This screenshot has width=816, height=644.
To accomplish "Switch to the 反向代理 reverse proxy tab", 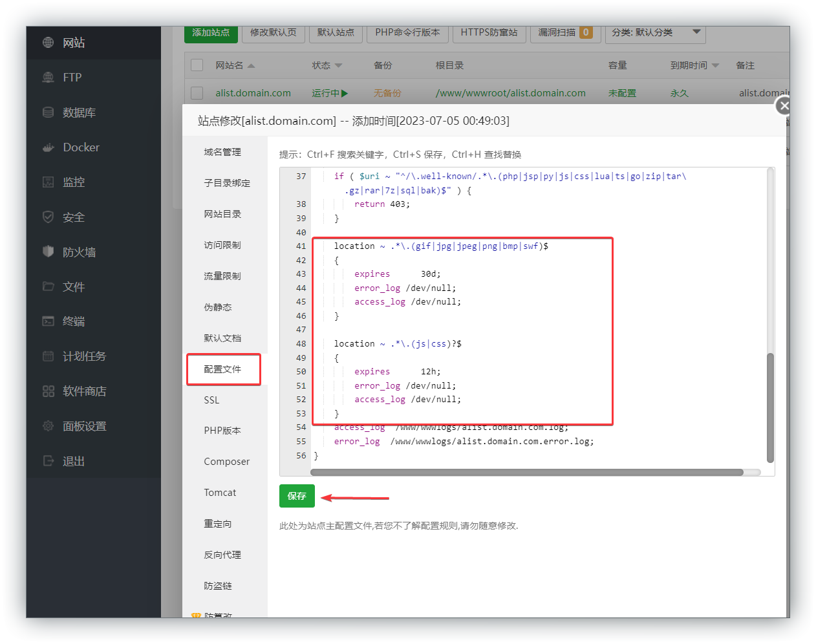I will pos(223,554).
